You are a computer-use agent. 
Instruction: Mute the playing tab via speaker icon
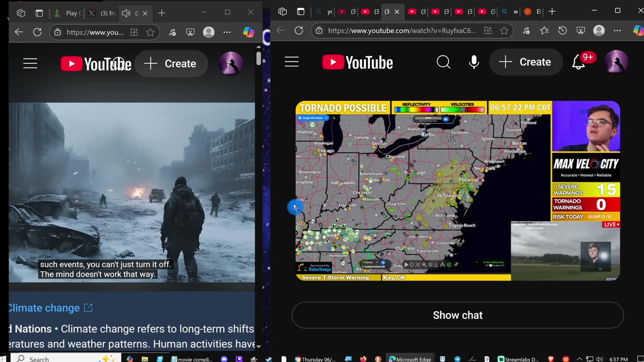pos(126,13)
